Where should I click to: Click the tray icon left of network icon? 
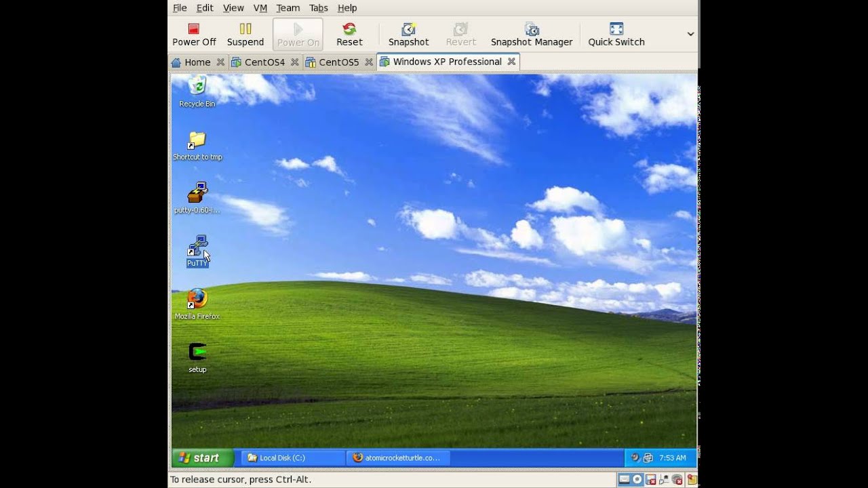click(x=635, y=457)
